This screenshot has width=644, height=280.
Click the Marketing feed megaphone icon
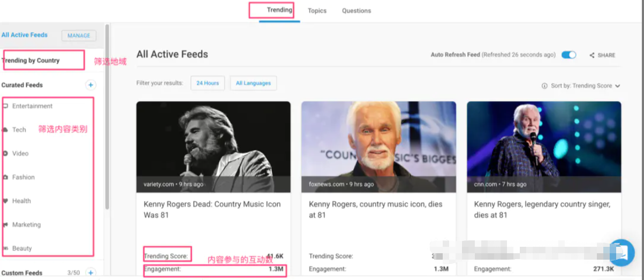6,225
